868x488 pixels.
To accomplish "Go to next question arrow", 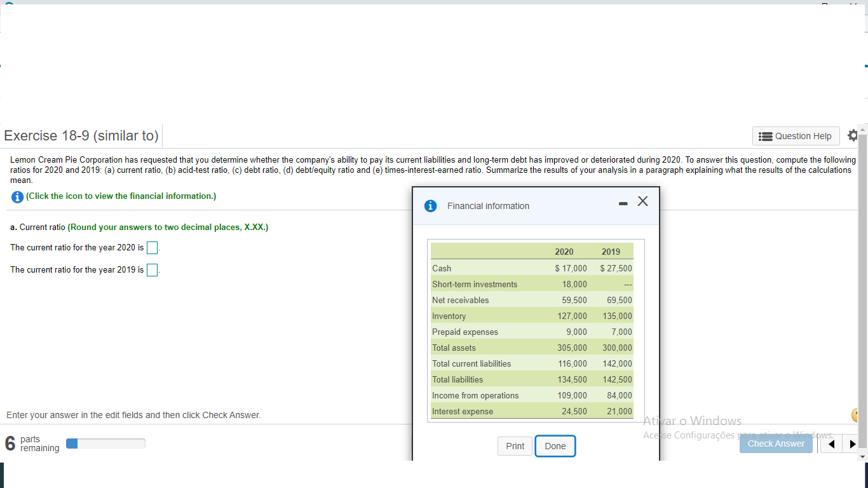I will [851, 444].
